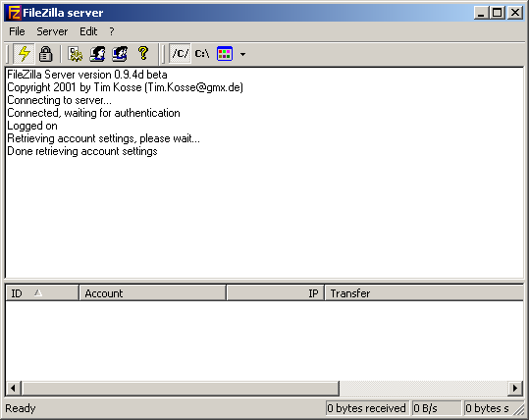This screenshot has height=420, width=529.
Task: Sort connections by Account column header
Action: tap(152, 292)
